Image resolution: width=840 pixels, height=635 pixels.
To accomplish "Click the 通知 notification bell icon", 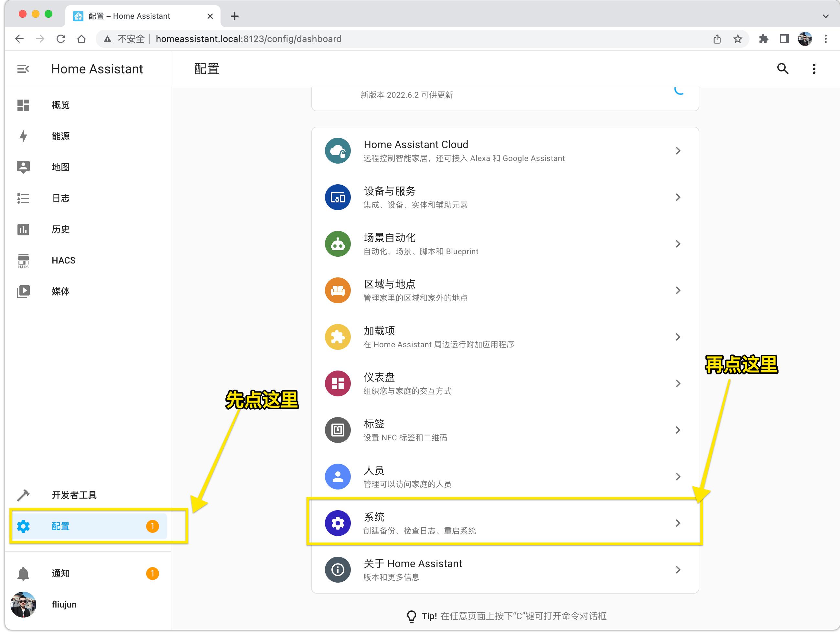I will (23, 574).
